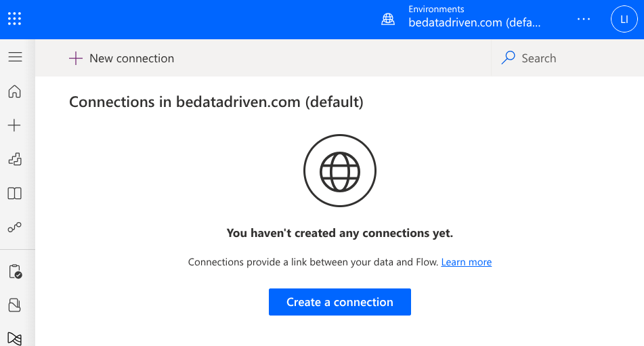Open the LI account avatar menu
The width and height of the screenshot is (644, 346).
[624, 19]
